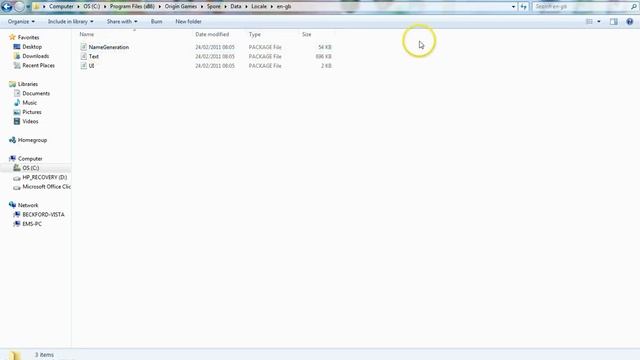This screenshot has height=360, width=640.
Task: Click the Videos library icon
Action: 17,122
